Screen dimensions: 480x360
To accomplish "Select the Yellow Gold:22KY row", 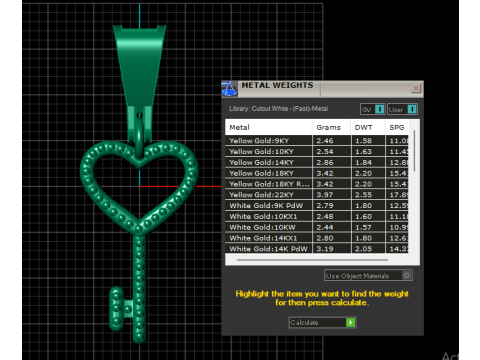I will pos(317,195).
